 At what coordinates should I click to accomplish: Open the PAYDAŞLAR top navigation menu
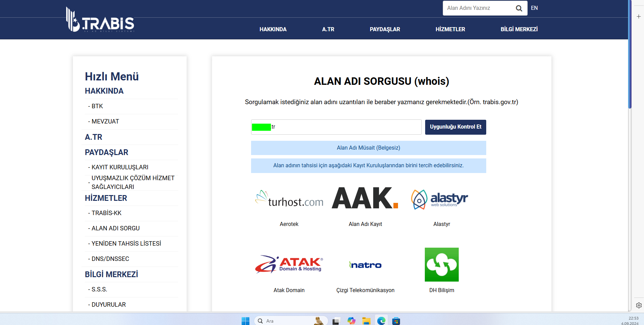click(385, 29)
